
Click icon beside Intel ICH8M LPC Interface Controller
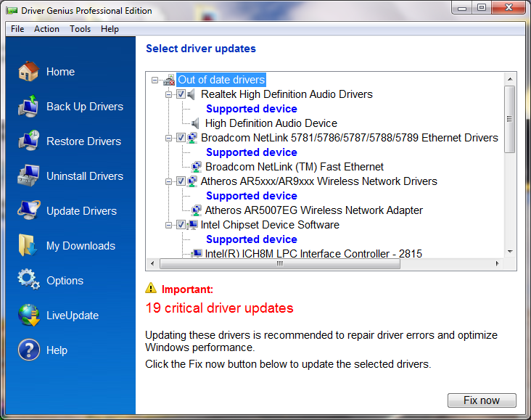point(197,253)
